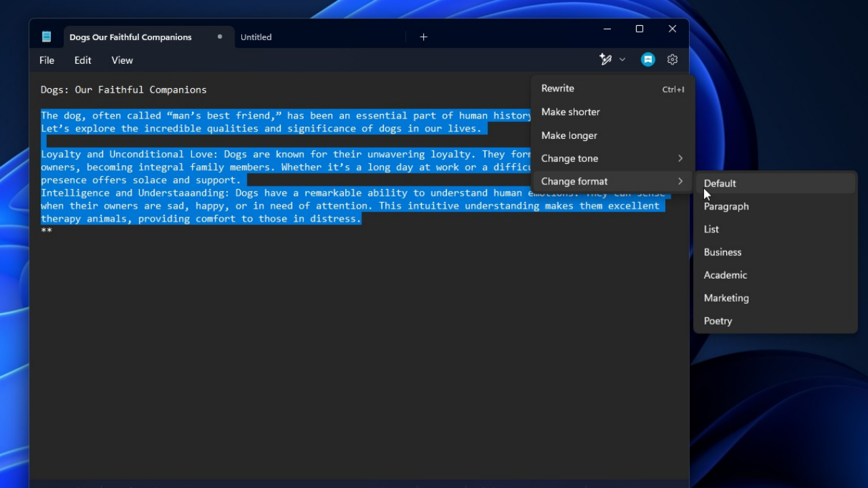
Task: Maximize the Notepad window
Action: click(x=639, y=29)
